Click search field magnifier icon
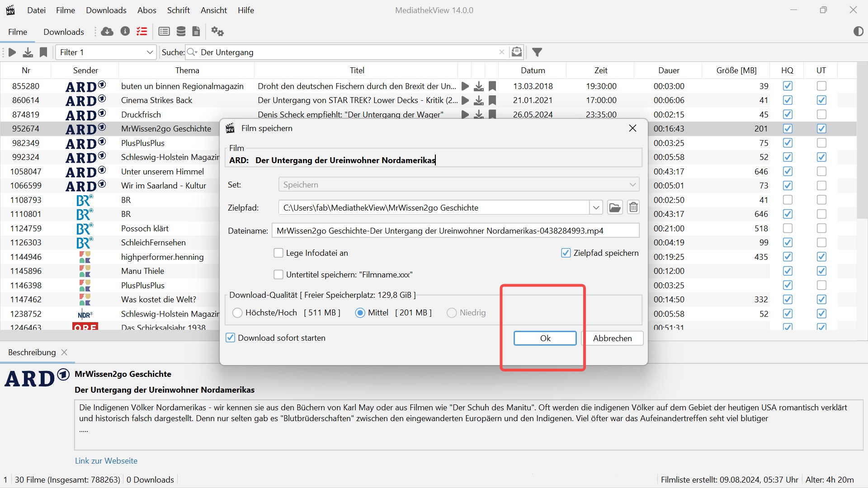 192,52
